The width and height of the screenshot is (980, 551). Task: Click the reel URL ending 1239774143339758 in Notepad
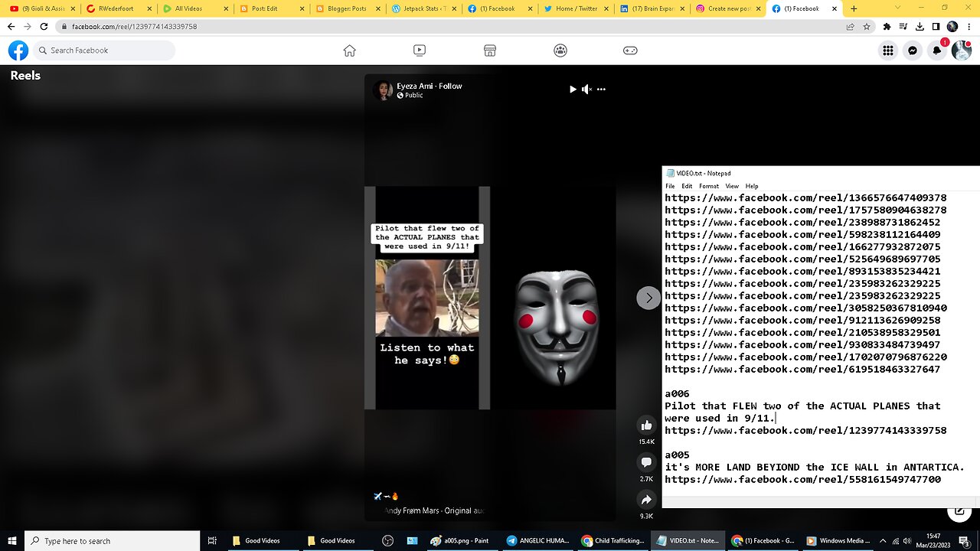click(x=805, y=431)
